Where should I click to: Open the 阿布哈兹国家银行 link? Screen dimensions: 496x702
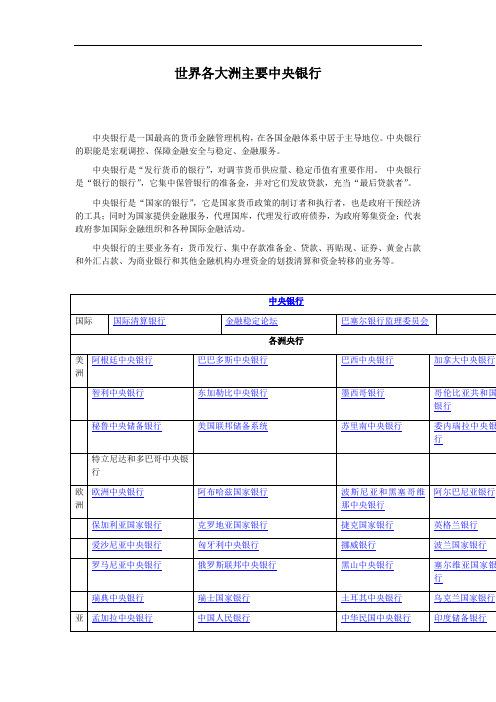[x=233, y=492]
